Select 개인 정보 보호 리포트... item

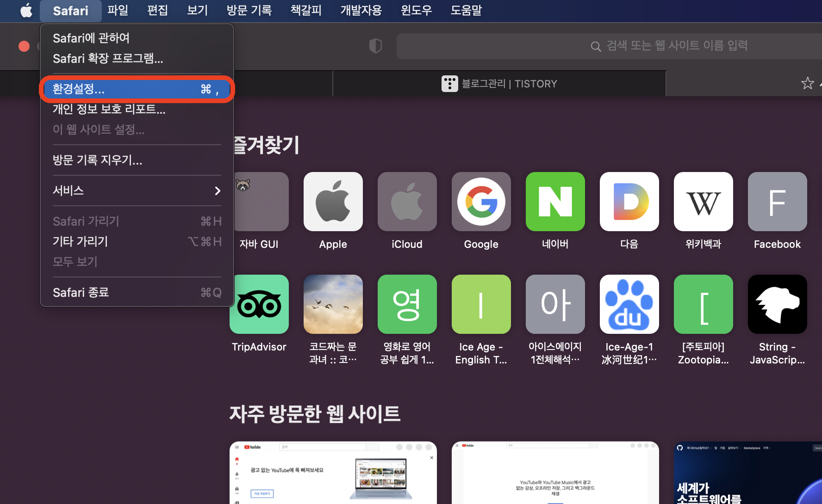(137, 109)
